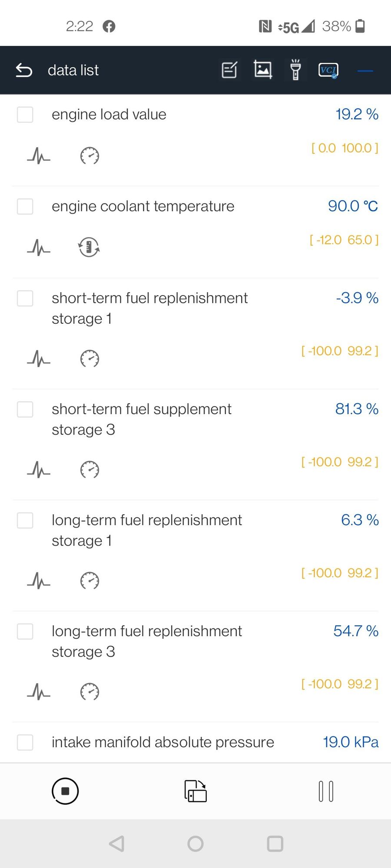Pause the live data stream
This screenshot has height=868, width=391.
[326, 791]
